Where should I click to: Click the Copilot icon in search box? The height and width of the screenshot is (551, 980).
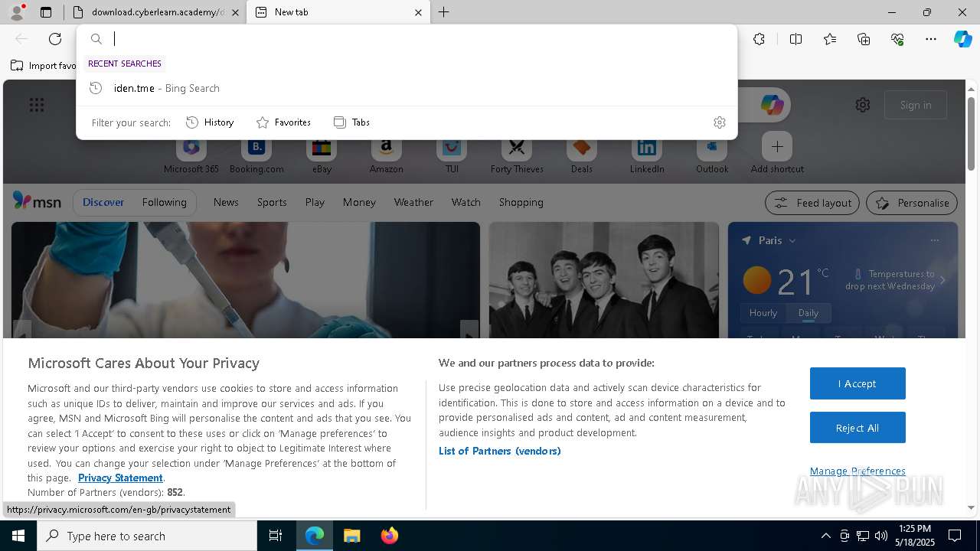point(772,105)
